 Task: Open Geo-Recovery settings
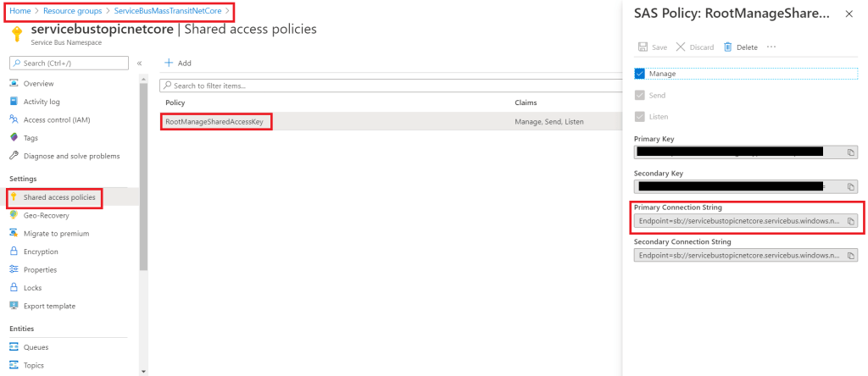(48, 215)
